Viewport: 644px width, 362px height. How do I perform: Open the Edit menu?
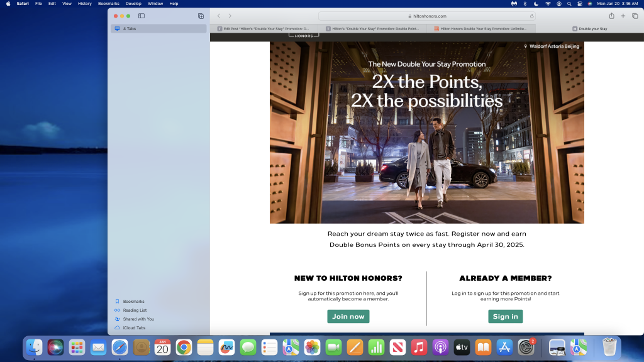coord(52,4)
